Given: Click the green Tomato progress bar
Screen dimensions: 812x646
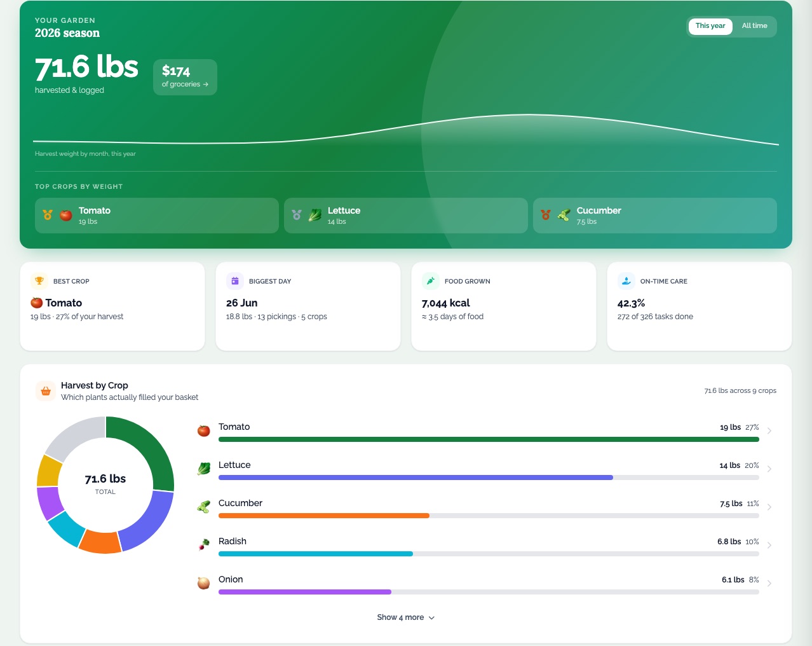Looking at the screenshot, I should (489, 439).
